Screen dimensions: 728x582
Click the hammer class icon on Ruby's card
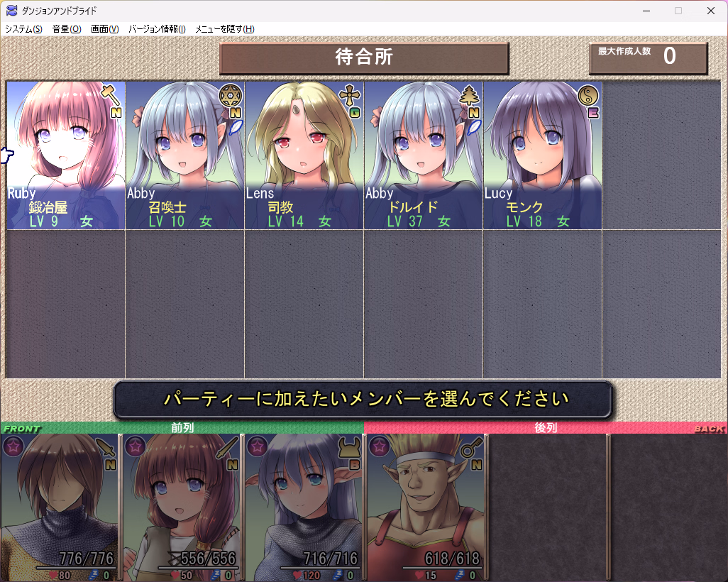(x=109, y=93)
